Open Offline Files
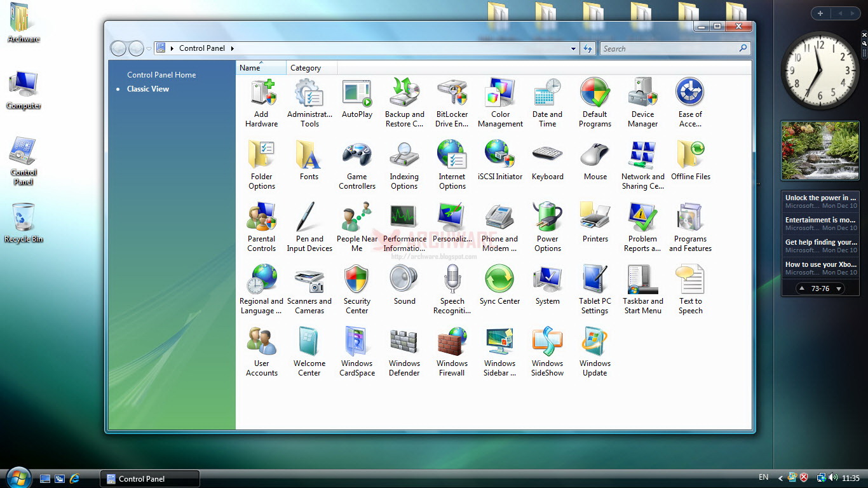Viewport: 868px width, 488px height. [x=691, y=161]
